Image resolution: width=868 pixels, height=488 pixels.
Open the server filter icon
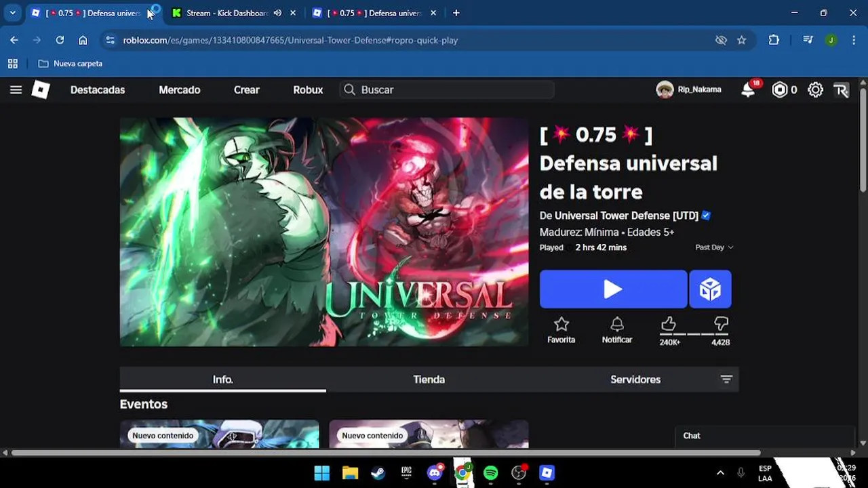[x=726, y=380]
